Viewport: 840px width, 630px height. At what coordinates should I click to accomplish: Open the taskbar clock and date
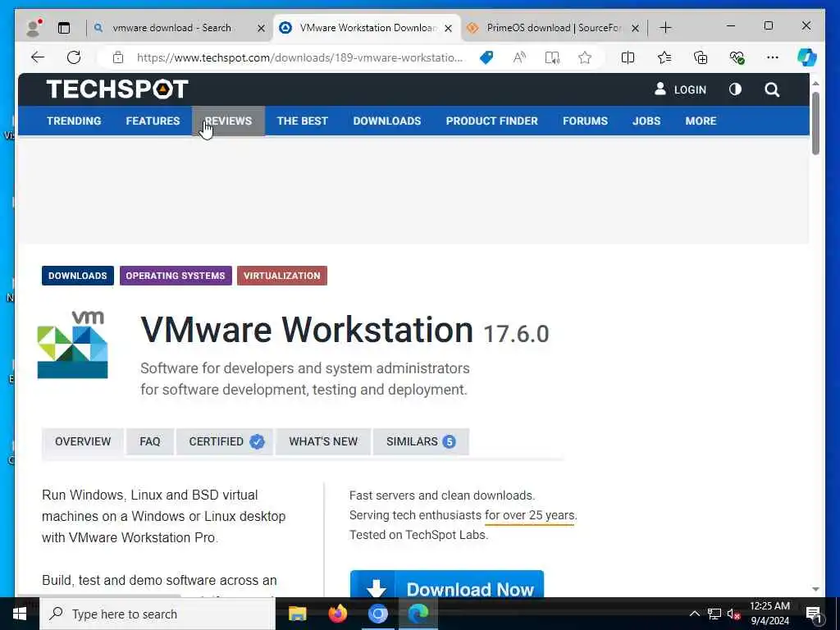(769, 614)
